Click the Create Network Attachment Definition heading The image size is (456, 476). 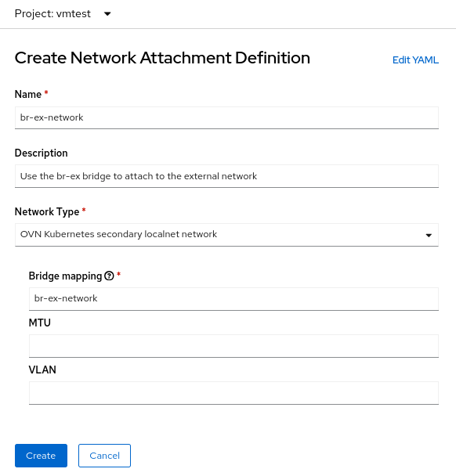[x=162, y=58]
